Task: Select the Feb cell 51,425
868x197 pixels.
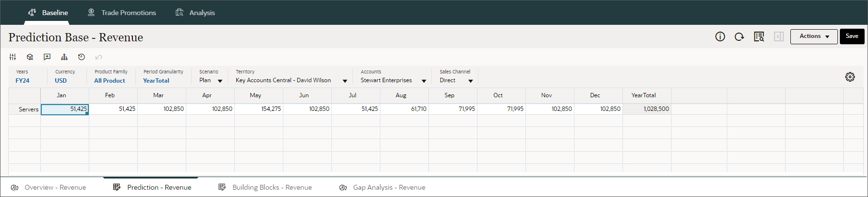Action: pos(113,109)
